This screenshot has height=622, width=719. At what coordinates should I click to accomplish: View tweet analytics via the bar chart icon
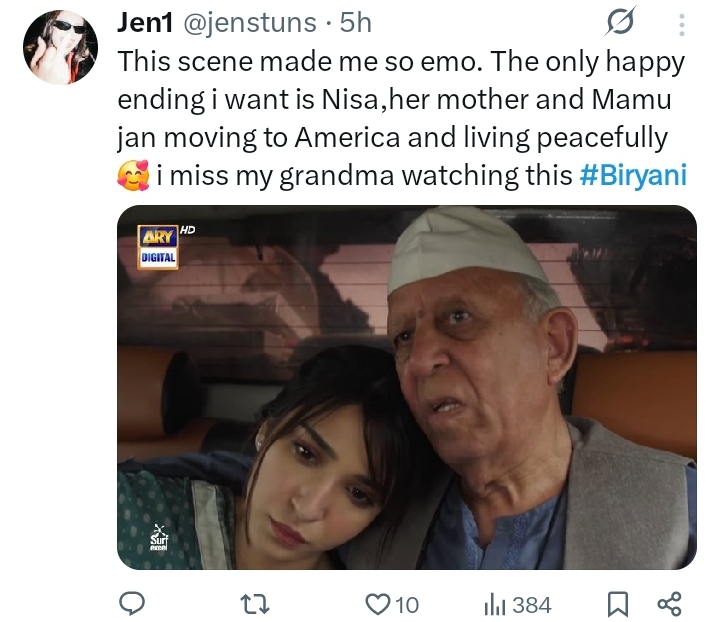click(494, 604)
